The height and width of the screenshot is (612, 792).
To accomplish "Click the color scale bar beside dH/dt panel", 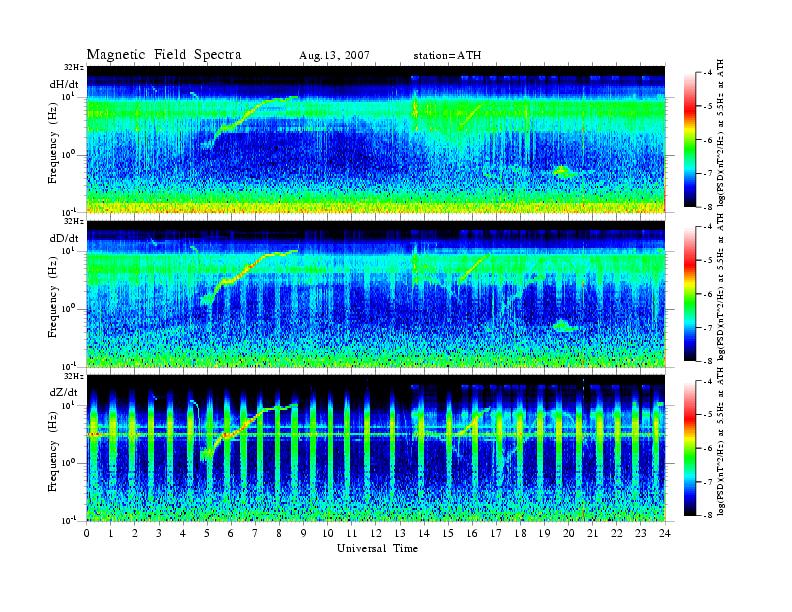I will click(690, 140).
